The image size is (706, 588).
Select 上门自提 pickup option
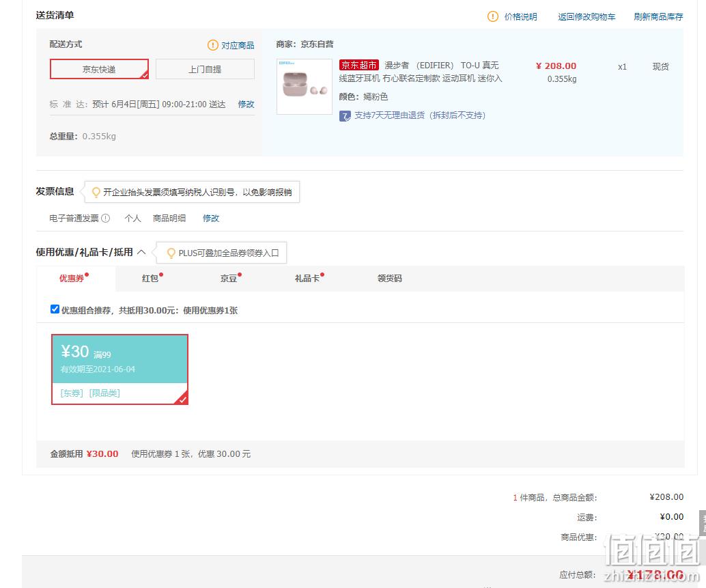tap(205, 69)
